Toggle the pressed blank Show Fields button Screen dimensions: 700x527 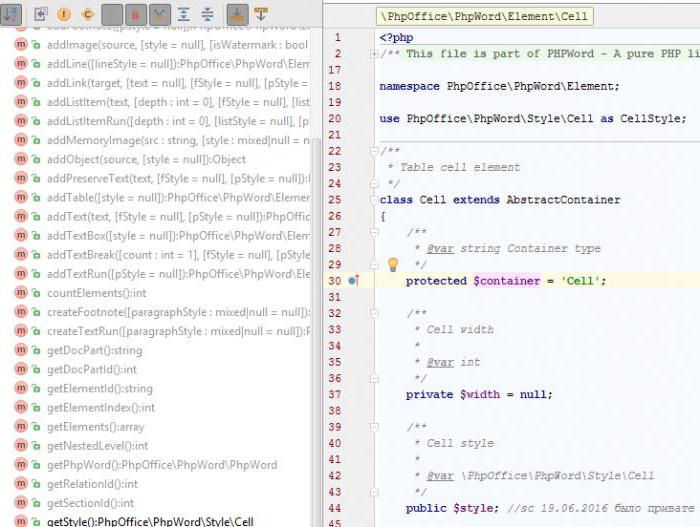click(112, 14)
